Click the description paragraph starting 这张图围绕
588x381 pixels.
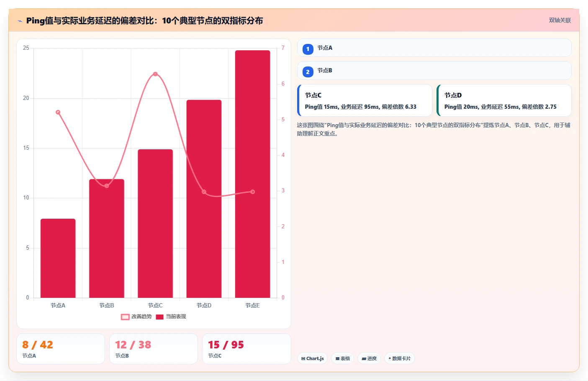434,129
